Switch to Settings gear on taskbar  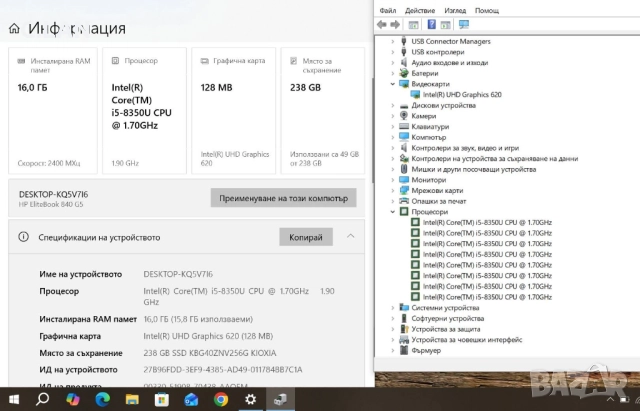click(251, 399)
